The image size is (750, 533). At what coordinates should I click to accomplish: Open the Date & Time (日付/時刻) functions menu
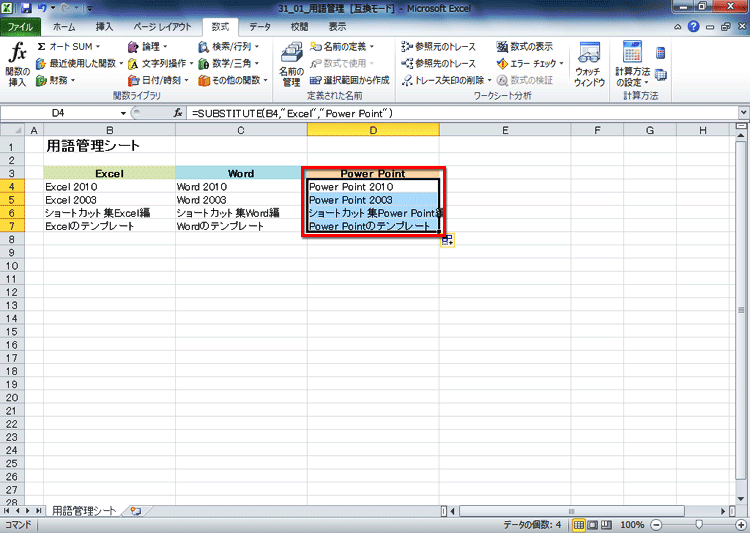[158, 80]
